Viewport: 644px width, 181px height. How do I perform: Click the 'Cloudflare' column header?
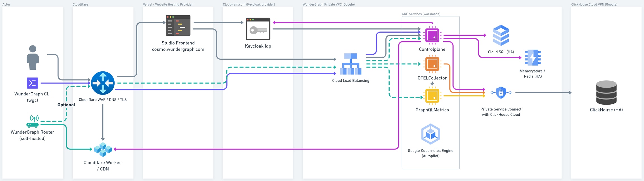click(80, 4)
